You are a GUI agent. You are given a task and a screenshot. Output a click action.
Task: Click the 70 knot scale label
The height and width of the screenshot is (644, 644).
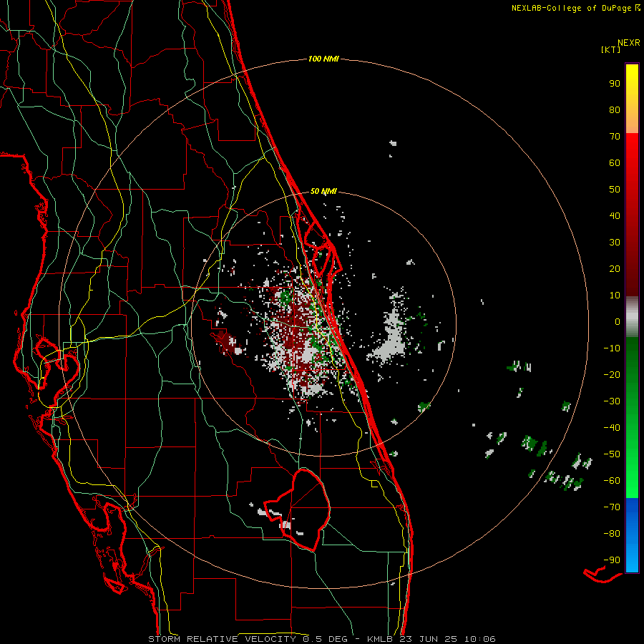(615, 137)
